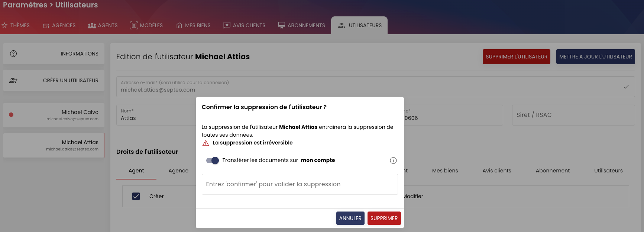Click the confirmer text field in the dialog
644x232 pixels.
pyautogui.click(x=300, y=184)
